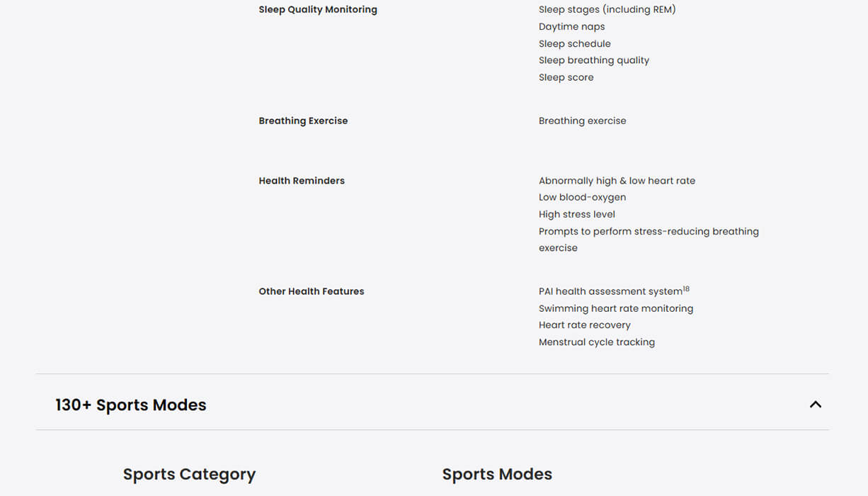Click the Breathing Exercise feature label
This screenshot has height=496, width=868.
pos(303,121)
